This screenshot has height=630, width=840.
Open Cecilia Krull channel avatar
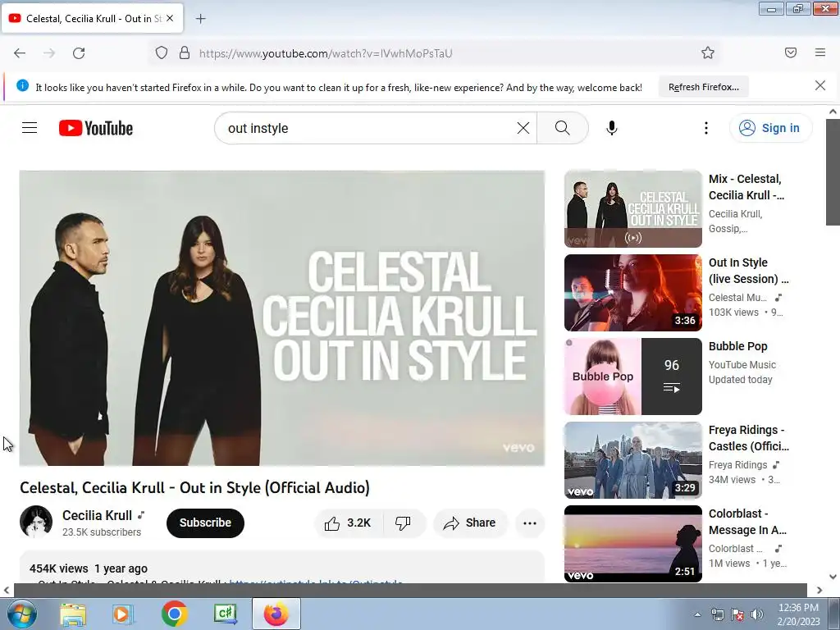coord(36,522)
